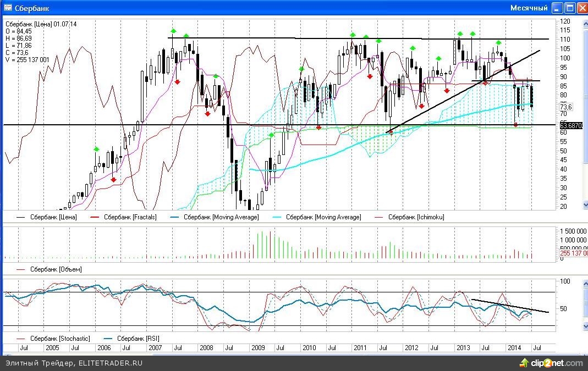Screen dimensions: 588x371
Task: Click the dark blue Moving Average legend item
Action: 221,217
